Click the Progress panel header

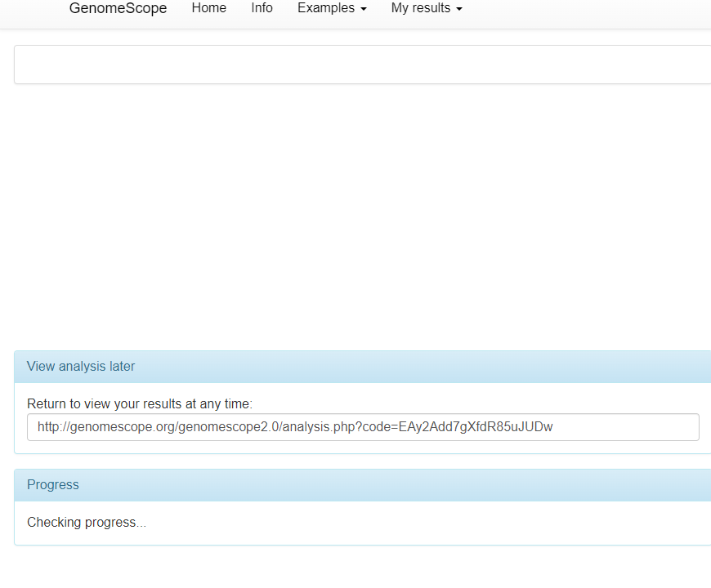[52, 484]
